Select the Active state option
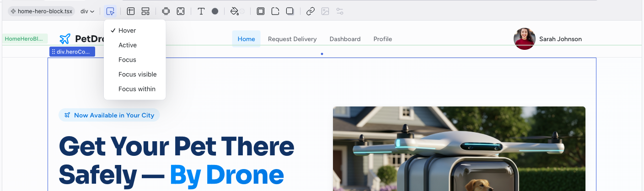Viewport: 644px width, 191px height. coord(128,45)
